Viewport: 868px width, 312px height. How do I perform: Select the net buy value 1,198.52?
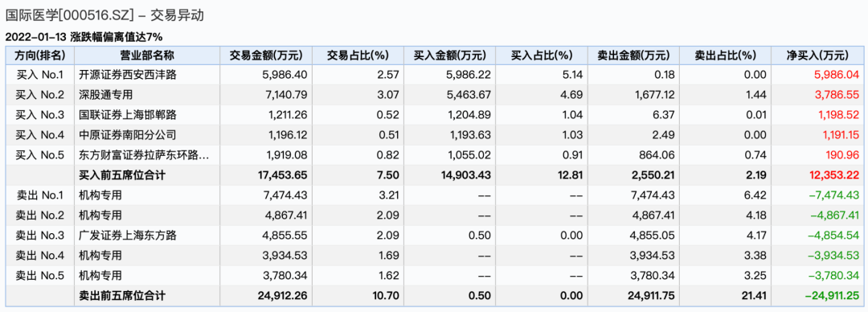(838, 115)
